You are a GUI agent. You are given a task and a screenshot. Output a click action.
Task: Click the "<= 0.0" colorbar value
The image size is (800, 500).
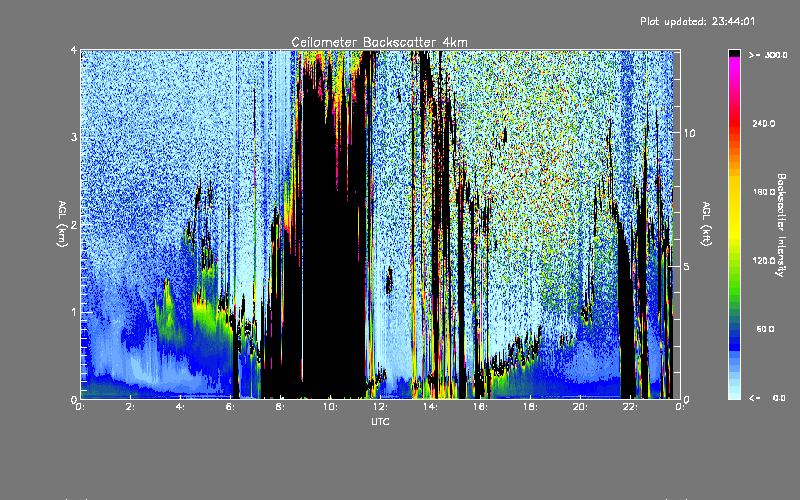coord(767,398)
